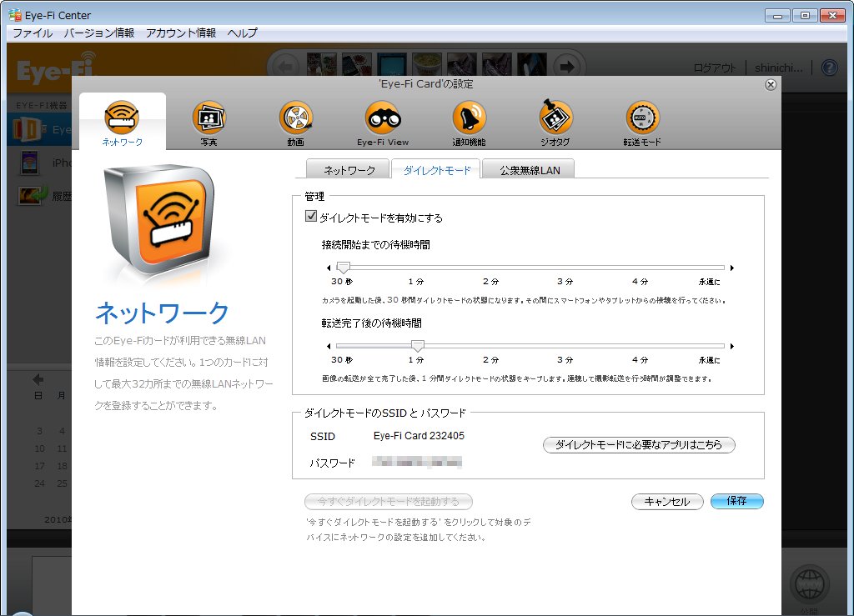Open the 動画 video settings icon
The height and width of the screenshot is (616, 854).
[x=296, y=123]
